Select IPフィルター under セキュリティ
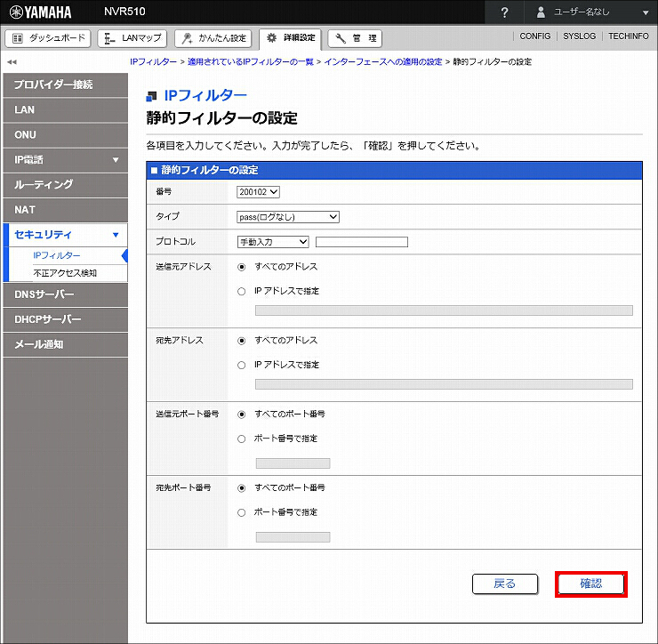This screenshot has height=644, width=658. point(56,255)
